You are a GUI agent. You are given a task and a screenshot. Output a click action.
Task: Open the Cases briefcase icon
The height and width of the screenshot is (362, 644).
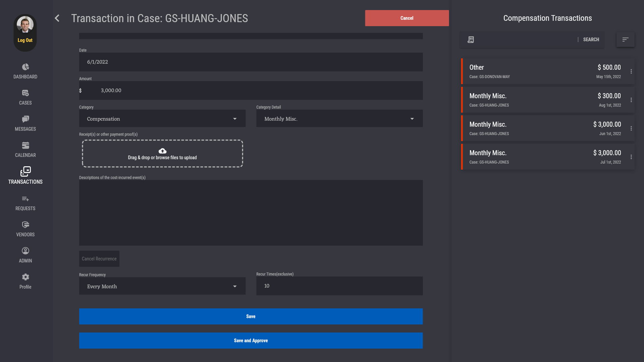(25, 93)
